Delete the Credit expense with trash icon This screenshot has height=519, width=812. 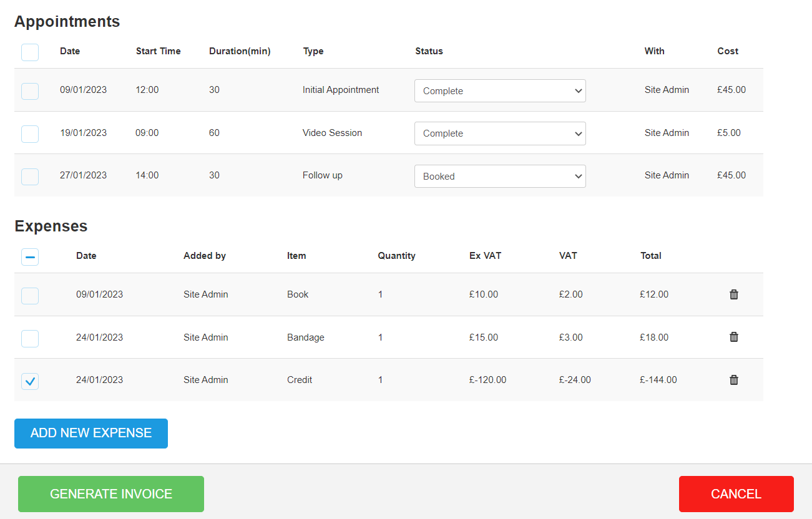[734, 380]
